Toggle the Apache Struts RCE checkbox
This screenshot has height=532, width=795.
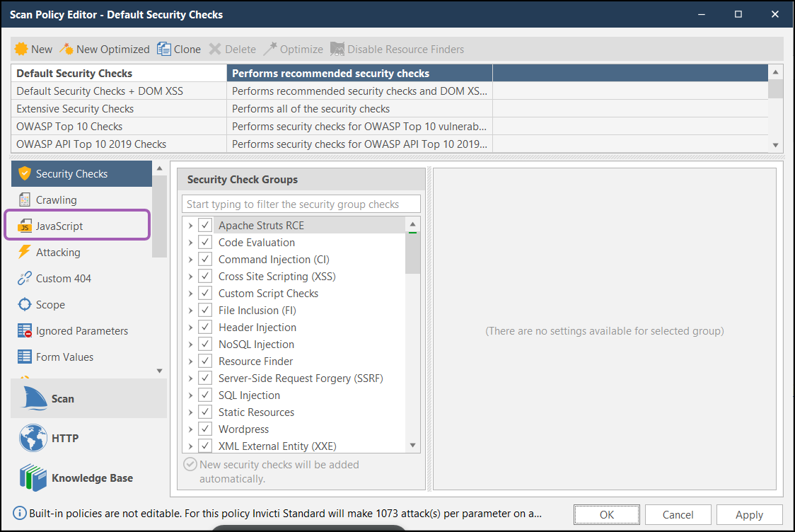(x=205, y=225)
